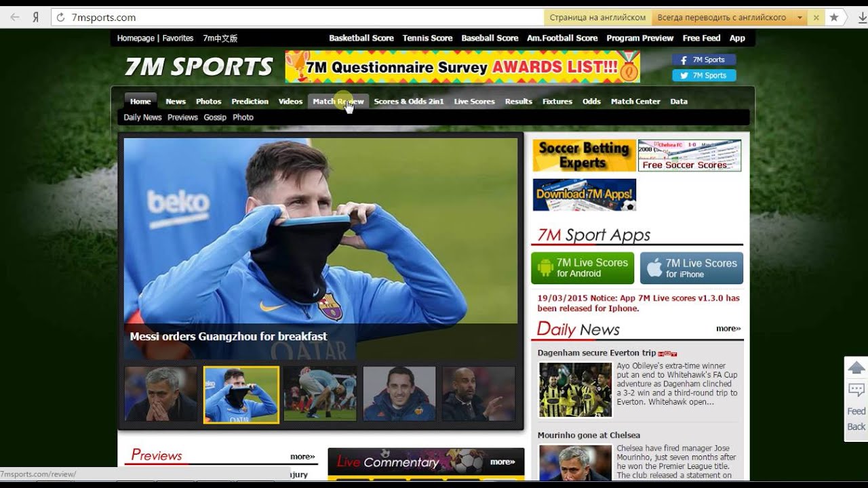Open Daily News submenu item

(x=142, y=117)
